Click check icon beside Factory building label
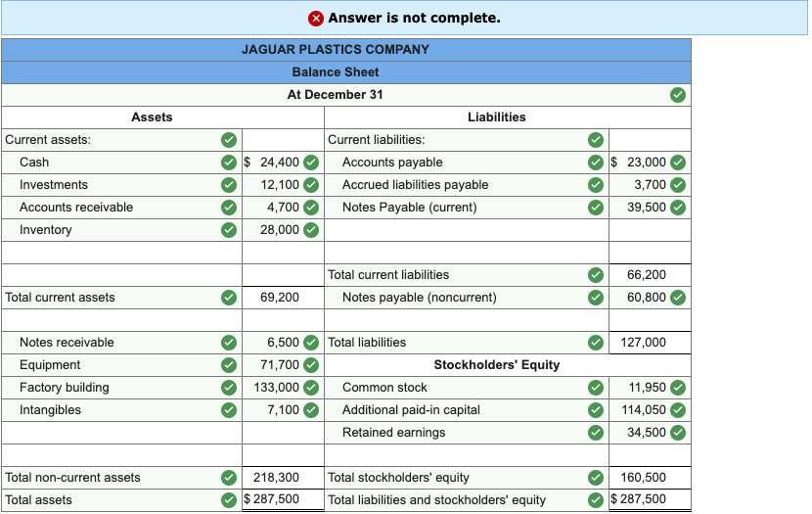 pyautogui.click(x=229, y=388)
